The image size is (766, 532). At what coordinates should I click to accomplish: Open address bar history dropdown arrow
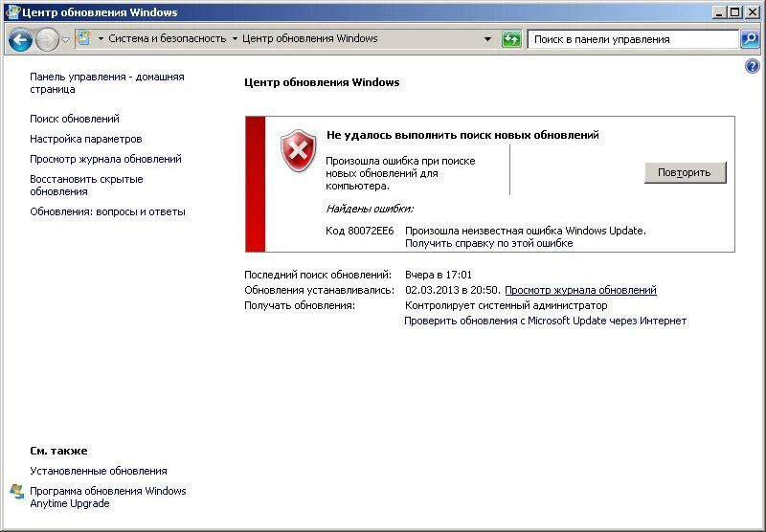pyautogui.click(x=487, y=39)
